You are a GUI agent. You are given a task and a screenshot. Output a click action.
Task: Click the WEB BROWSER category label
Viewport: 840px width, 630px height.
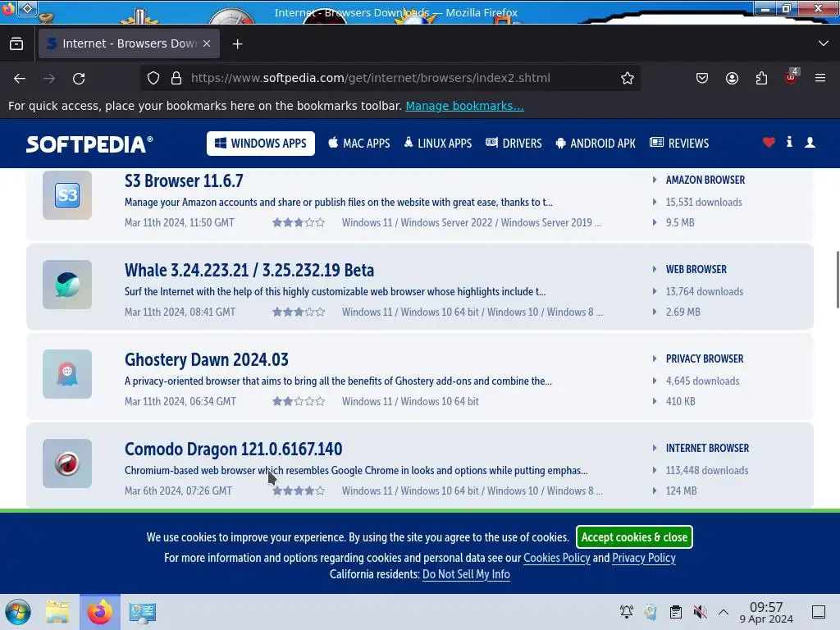point(696,269)
